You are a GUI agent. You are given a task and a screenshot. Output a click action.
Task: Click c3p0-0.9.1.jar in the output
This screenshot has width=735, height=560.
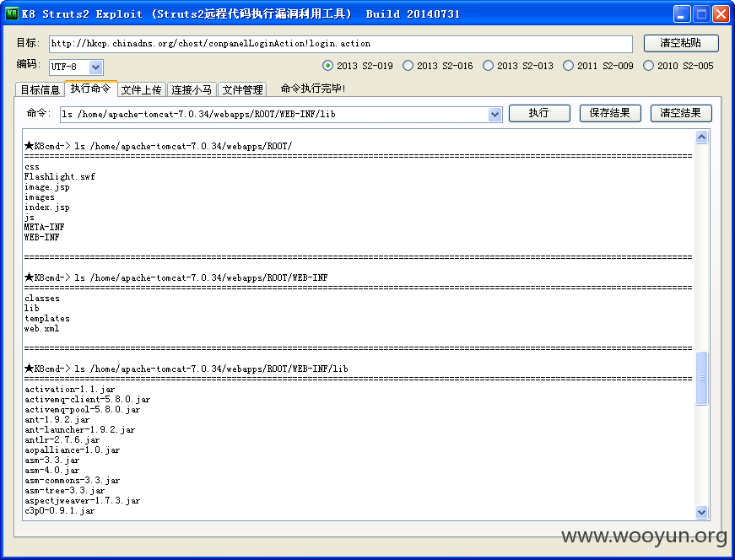click(x=60, y=511)
